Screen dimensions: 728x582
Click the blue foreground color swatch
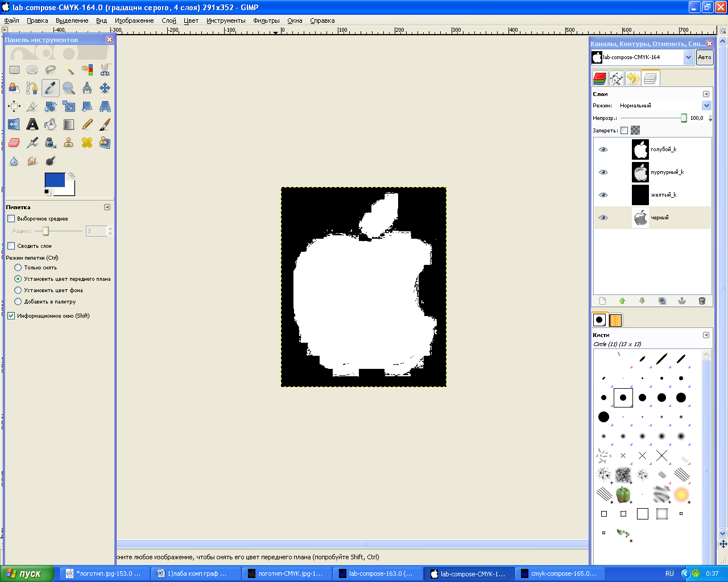pos(54,180)
